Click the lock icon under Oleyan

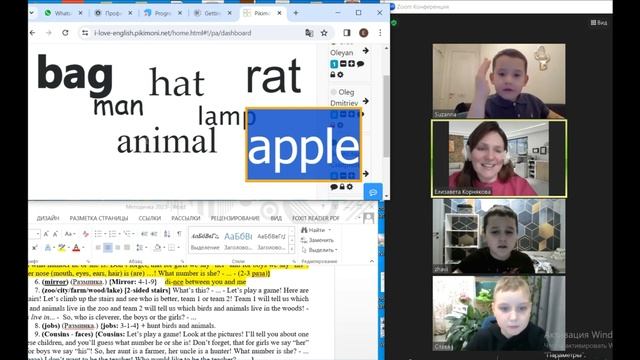pos(333,74)
